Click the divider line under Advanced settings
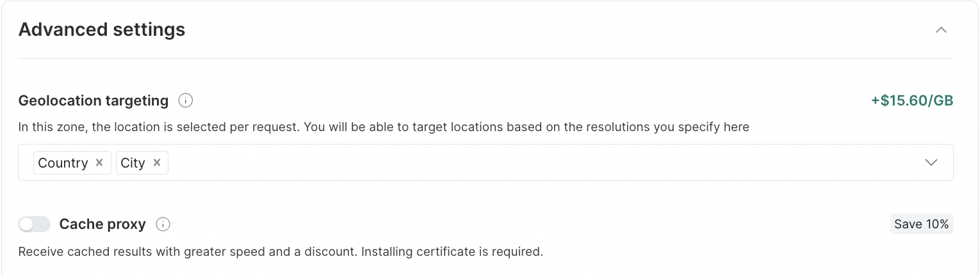 click(x=486, y=58)
